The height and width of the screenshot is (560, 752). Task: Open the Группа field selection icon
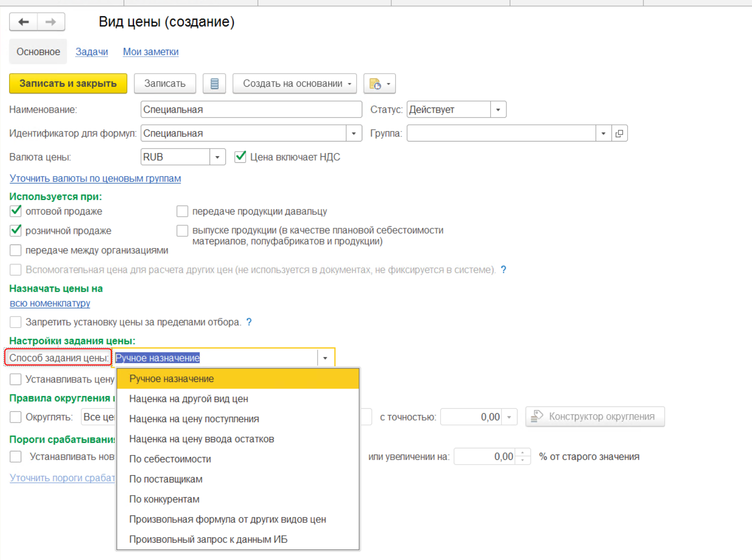click(x=620, y=133)
